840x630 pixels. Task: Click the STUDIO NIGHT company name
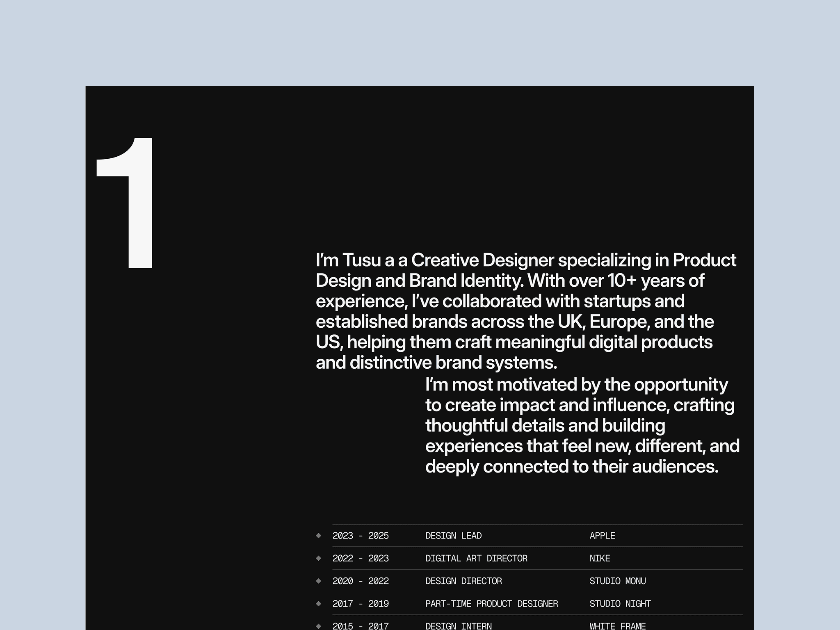tap(620, 604)
